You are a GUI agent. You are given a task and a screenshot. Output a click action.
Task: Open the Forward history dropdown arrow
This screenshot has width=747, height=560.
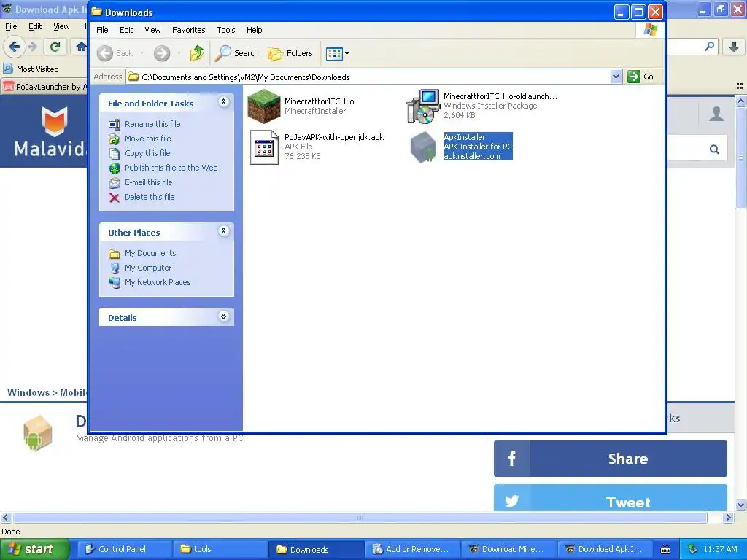click(x=179, y=53)
